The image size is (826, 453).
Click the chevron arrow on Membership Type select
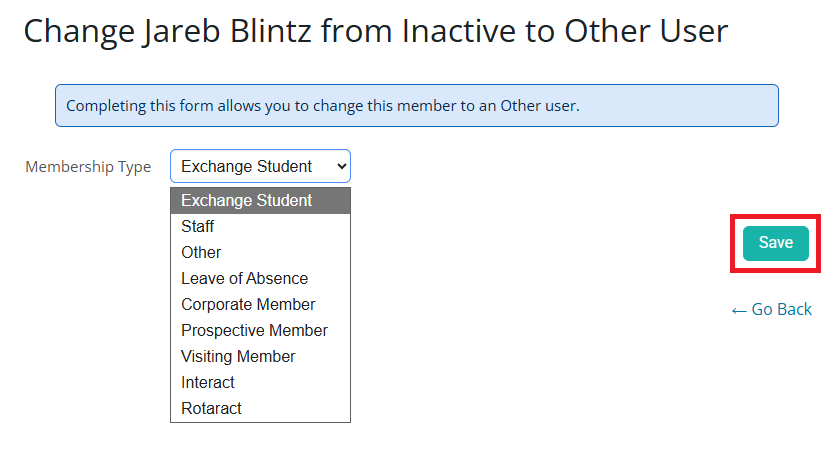(x=339, y=166)
